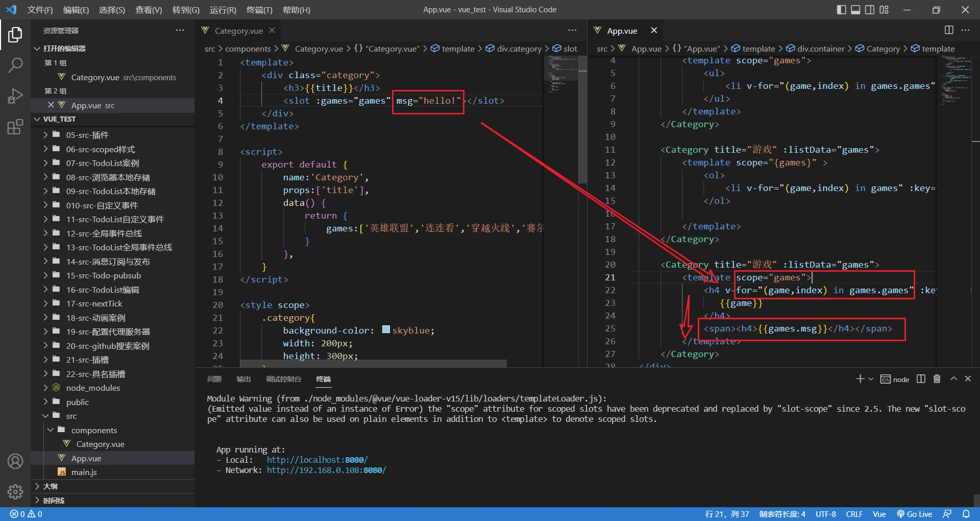The image size is (980, 521).
Task: Click the UTF-8 encoding status button
Action: (x=825, y=514)
